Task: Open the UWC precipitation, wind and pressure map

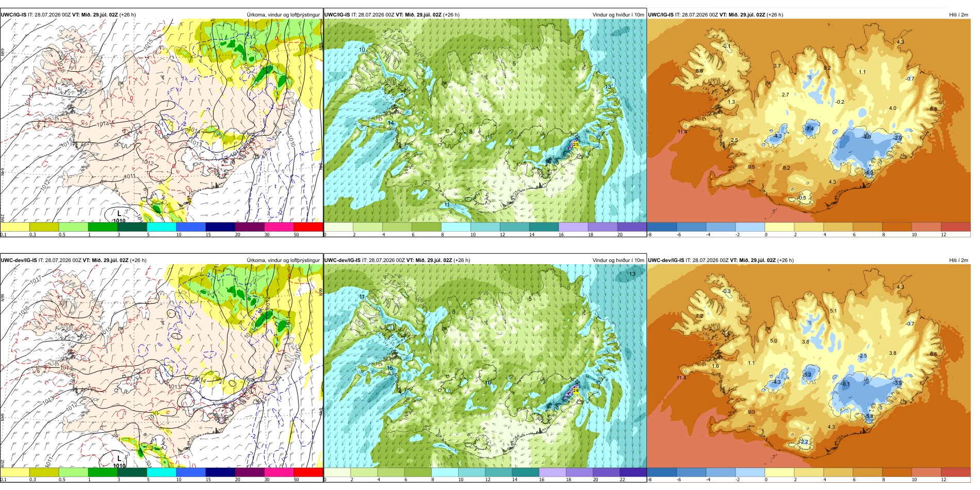Action: (161, 121)
